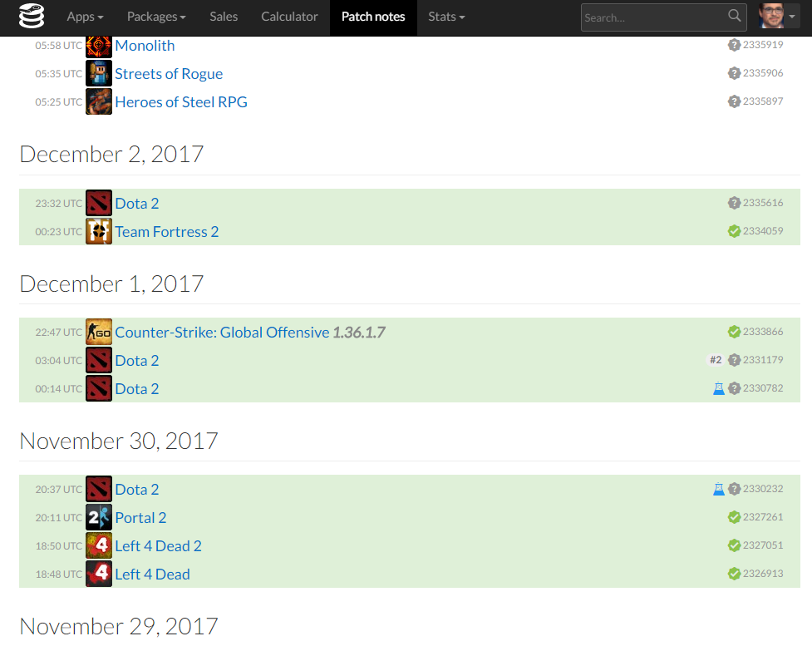Image resolution: width=812 pixels, height=646 pixels.
Task: Go to the Sales page
Action: [224, 17]
